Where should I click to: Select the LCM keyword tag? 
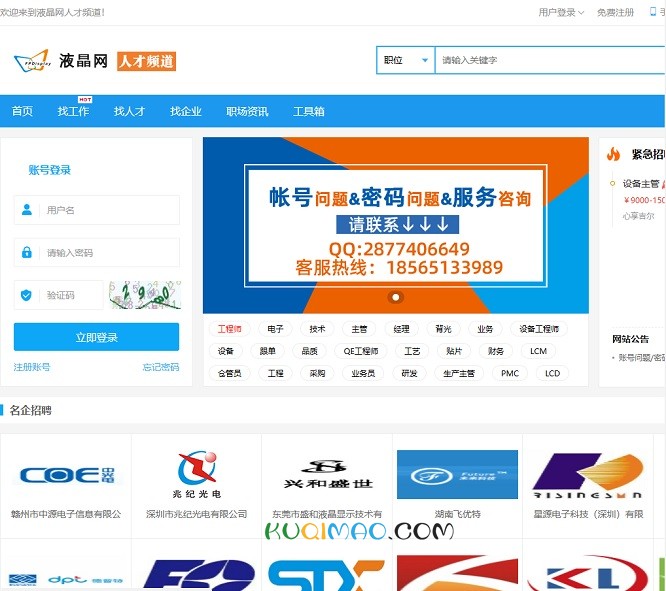[x=538, y=351]
